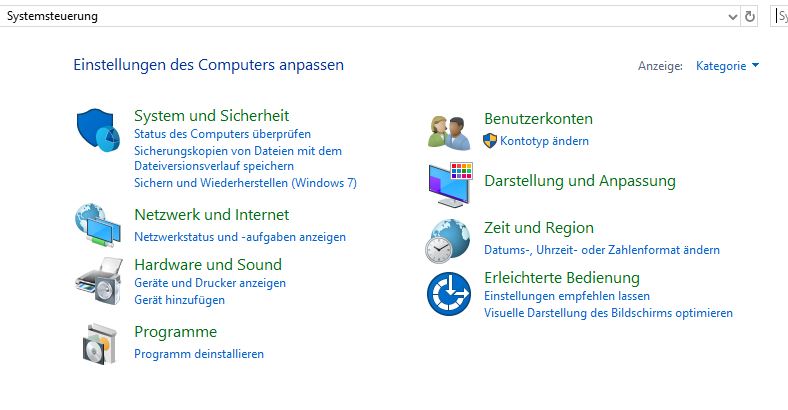This screenshot has width=788, height=410.
Task: Click the Netzwerk und Internet globe icon
Action: [98, 225]
